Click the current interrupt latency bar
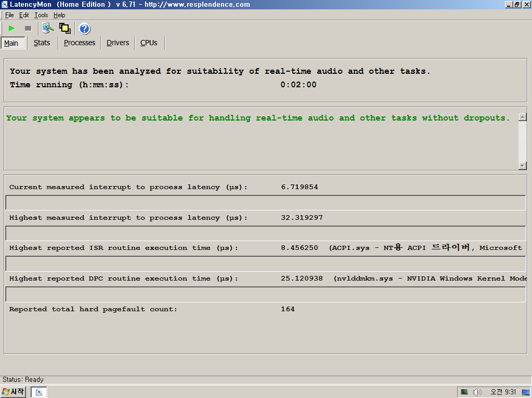The height and width of the screenshot is (398, 532). pos(266,203)
